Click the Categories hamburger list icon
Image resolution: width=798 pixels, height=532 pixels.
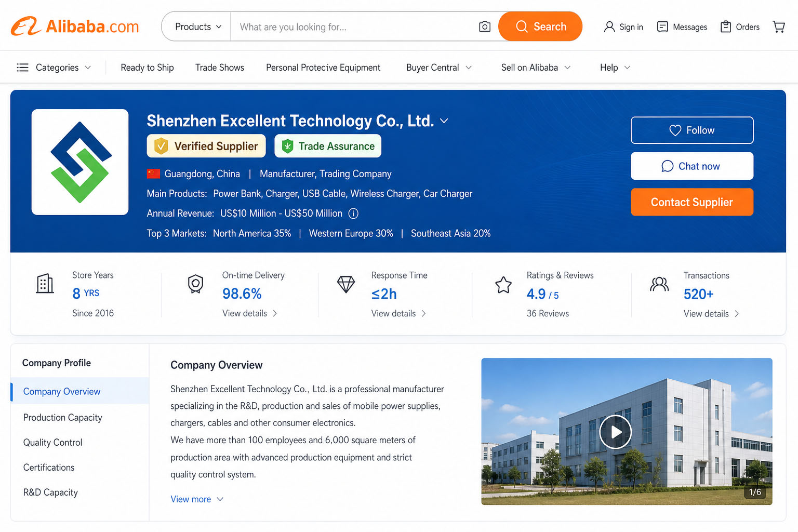(x=22, y=68)
